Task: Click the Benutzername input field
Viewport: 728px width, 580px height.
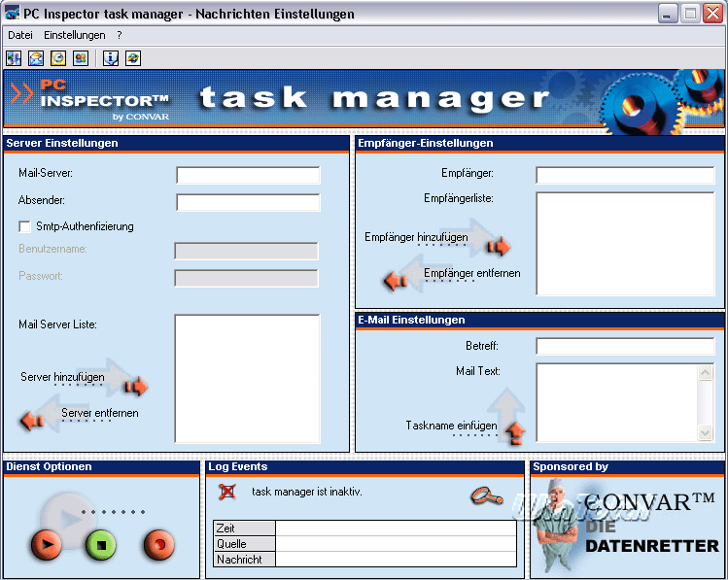Action: (x=247, y=251)
